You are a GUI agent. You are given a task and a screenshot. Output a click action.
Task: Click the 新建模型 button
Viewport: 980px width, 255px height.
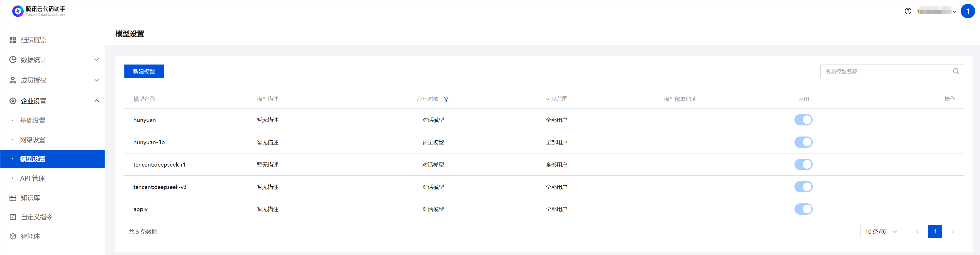point(144,71)
